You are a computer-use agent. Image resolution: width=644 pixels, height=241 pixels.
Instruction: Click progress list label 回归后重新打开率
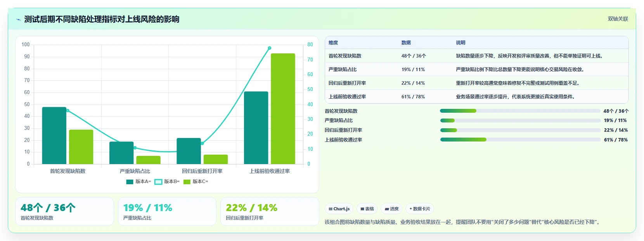(343, 130)
